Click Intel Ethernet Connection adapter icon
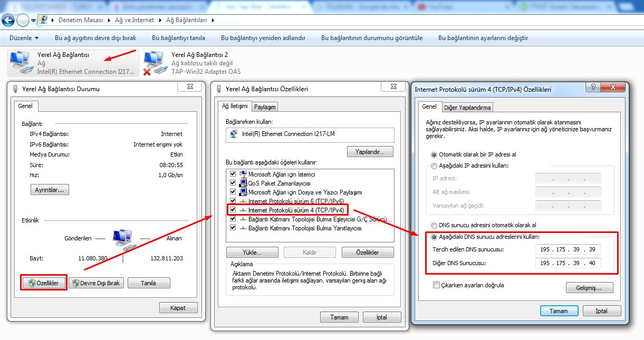644x340 pixels. (233, 134)
